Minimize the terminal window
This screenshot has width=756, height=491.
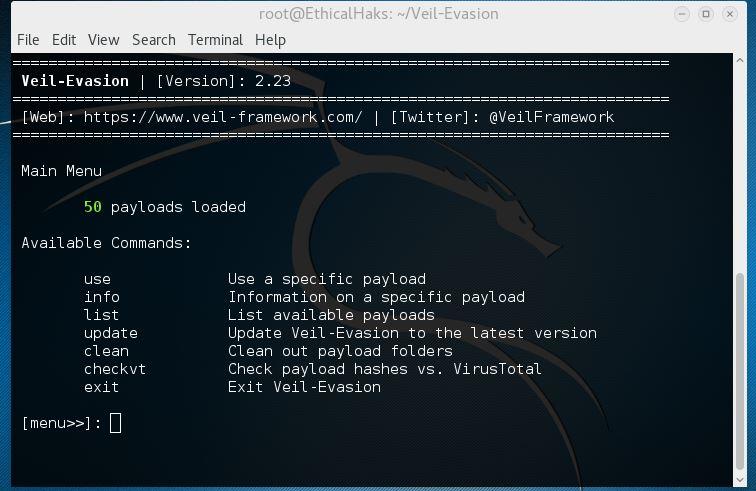point(682,14)
